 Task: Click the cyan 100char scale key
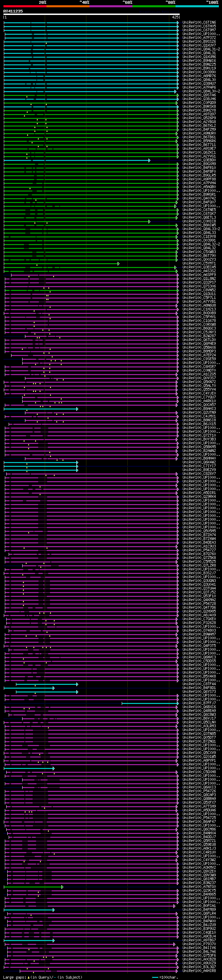pos(155,977)
